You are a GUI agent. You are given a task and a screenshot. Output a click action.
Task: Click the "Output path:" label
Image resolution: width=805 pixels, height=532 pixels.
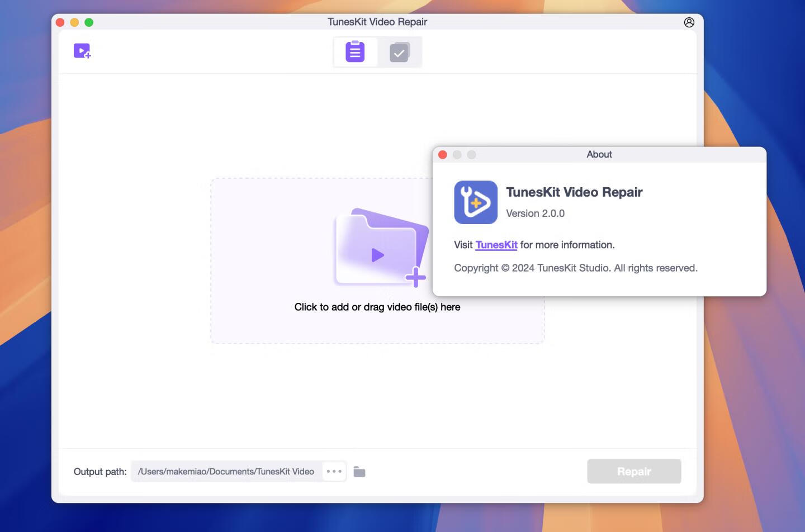[100, 472]
